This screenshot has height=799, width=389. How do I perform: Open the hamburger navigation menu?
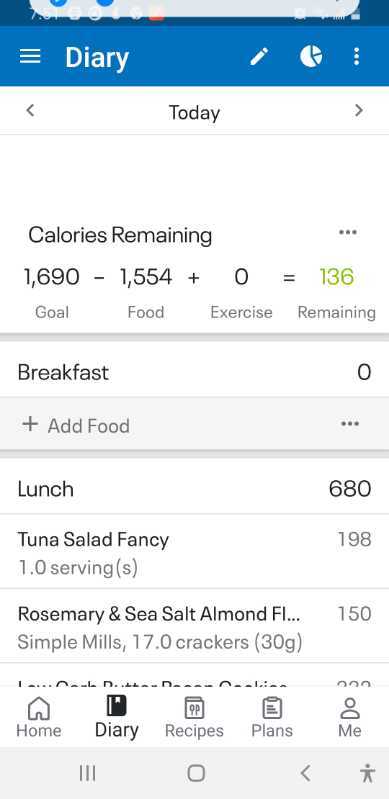pos(30,56)
